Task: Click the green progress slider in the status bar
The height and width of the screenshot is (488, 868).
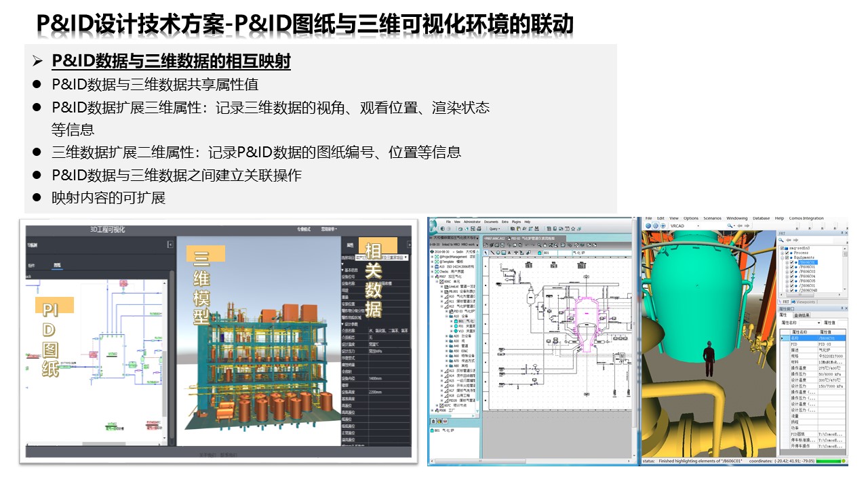Action: (x=829, y=462)
